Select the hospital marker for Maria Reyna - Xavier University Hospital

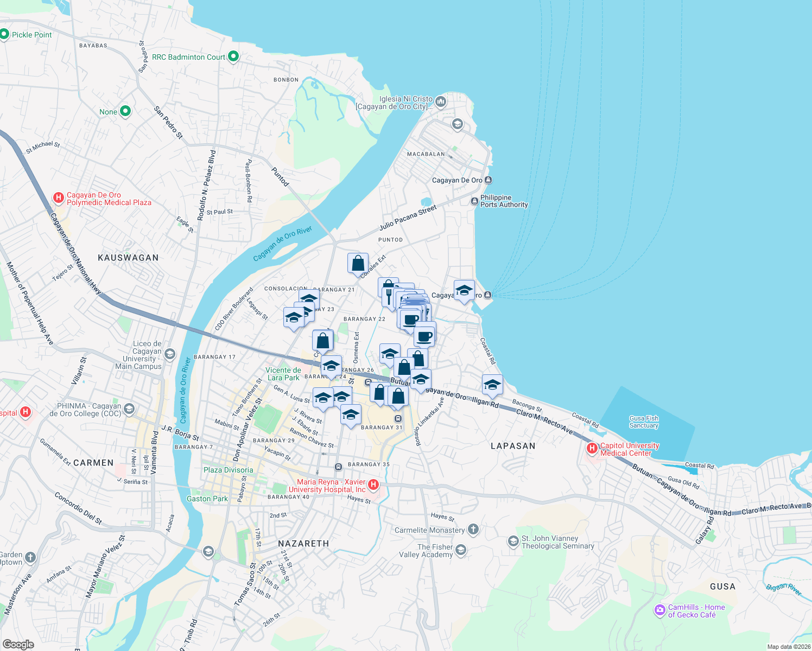373,484
